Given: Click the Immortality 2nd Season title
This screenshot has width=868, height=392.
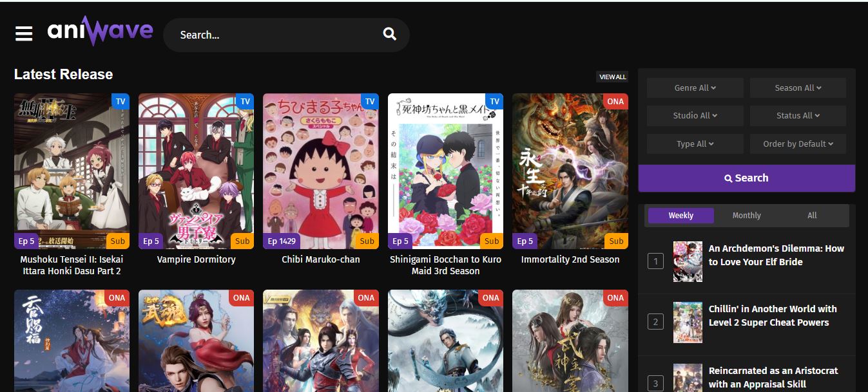Looking at the screenshot, I should [x=570, y=259].
